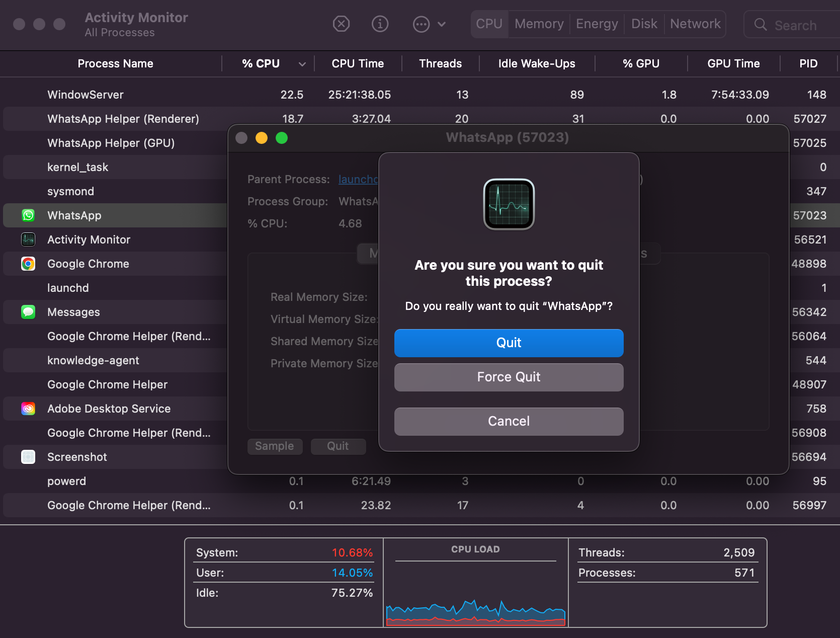The image size is (840, 638).
Task: Switch to the Energy tab
Action: point(597,24)
